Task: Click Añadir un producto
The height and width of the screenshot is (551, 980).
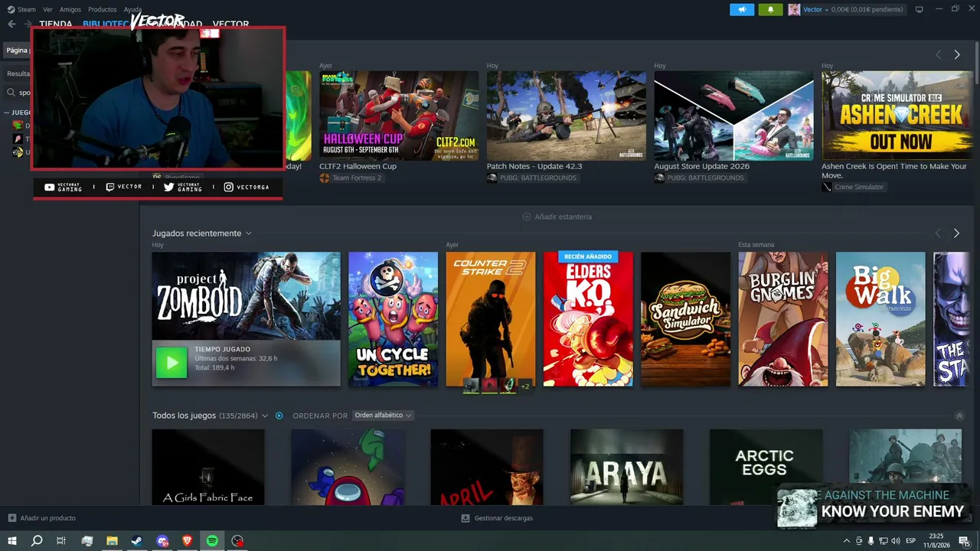Action: point(42,518)
